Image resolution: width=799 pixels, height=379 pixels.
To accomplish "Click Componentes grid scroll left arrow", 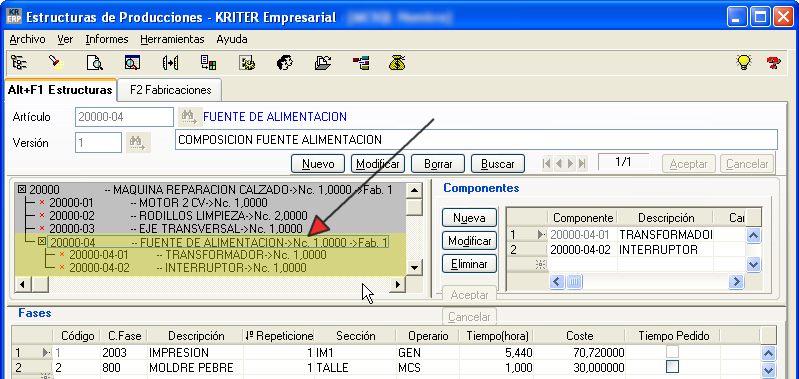I will pos(556,282).
